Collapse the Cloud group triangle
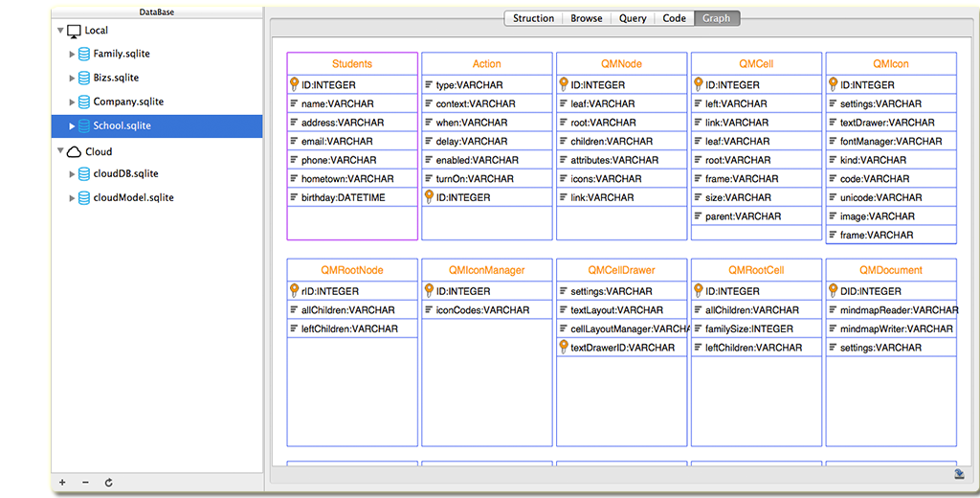980x498 pixels. (61, 151)
